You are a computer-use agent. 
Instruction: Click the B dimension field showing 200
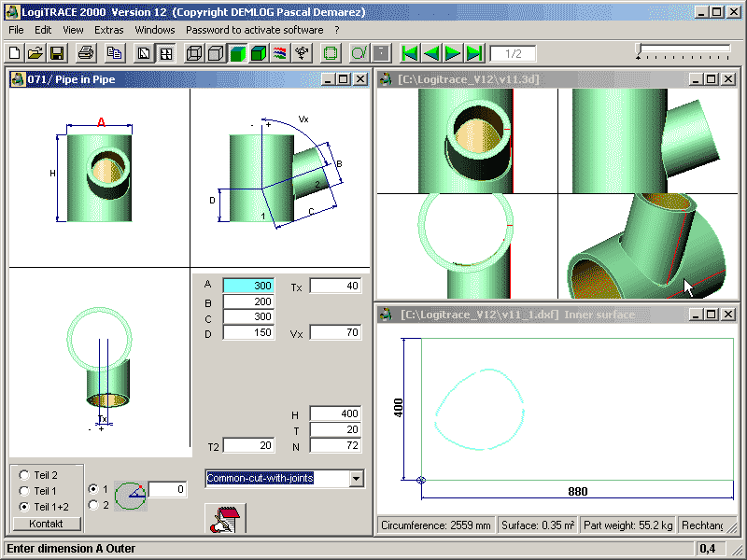(248, 301)
